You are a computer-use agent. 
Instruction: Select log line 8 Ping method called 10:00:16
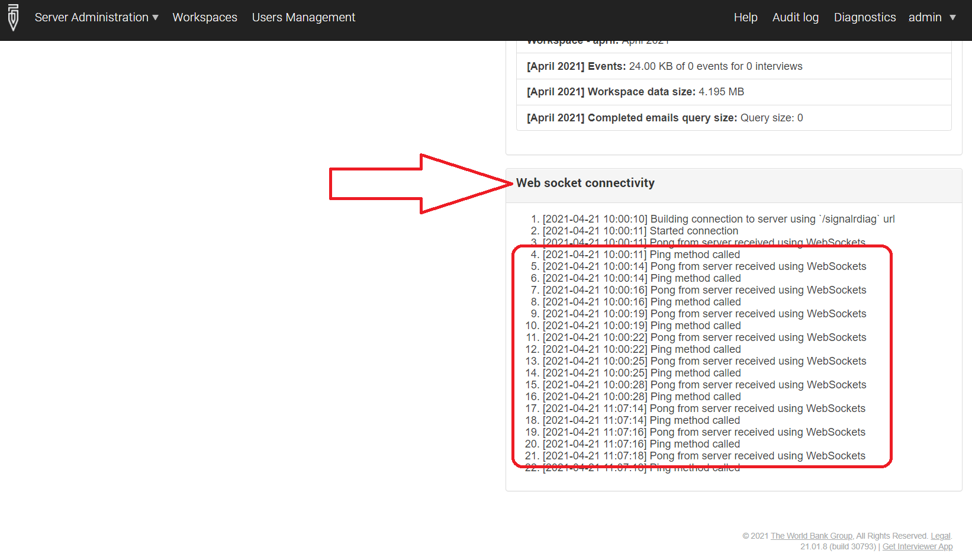pyautogui.click(x=642, y=302)
